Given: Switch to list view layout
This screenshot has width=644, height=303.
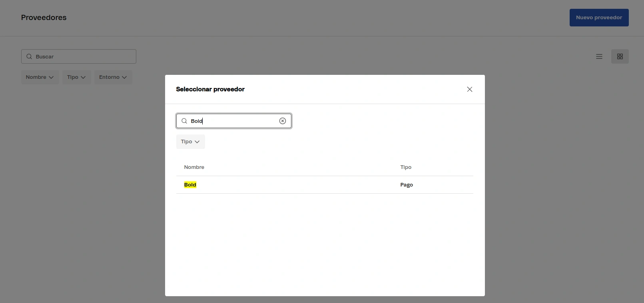Looking at the screenshot, I should tap(599, 56).
